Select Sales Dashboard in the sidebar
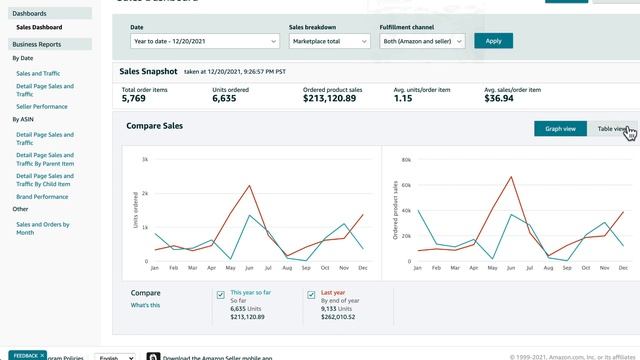Image resolution: width=640 pixels, height=360 pixels. coord(39,27)
